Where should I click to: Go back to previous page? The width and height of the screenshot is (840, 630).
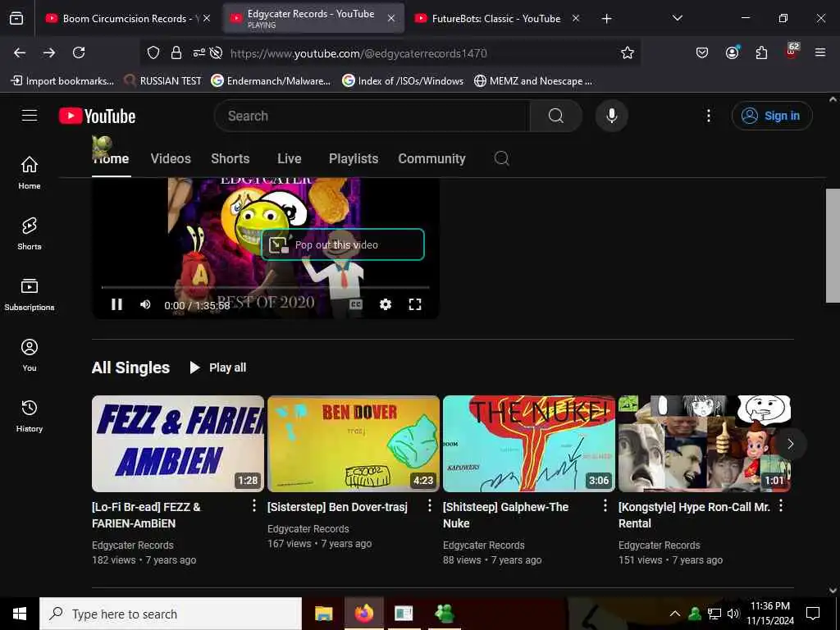tap(20, 52)
